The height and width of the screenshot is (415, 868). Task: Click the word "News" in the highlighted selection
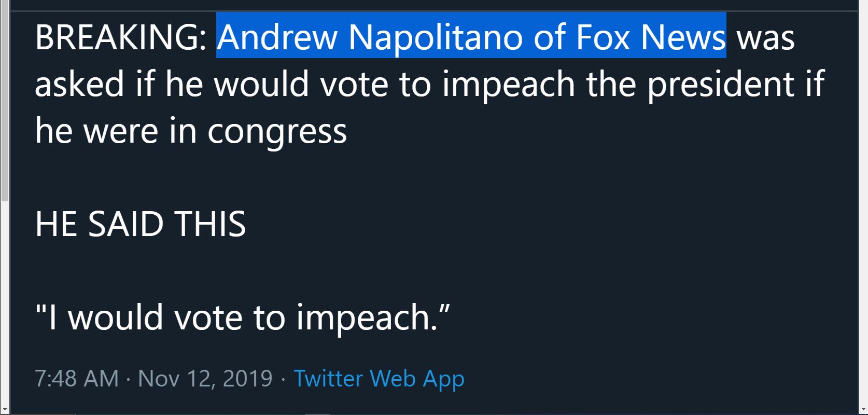683,37
